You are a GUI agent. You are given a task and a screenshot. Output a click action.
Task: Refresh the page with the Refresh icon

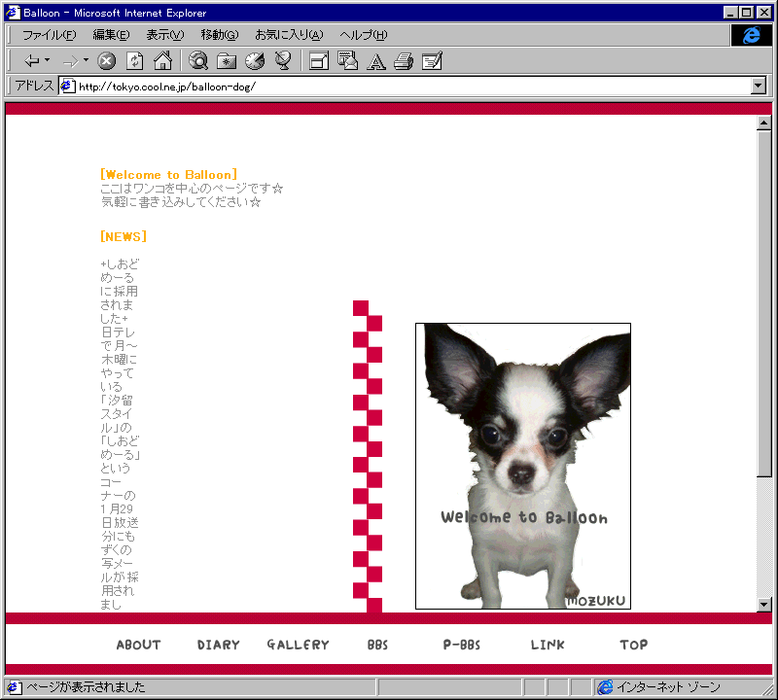click(x=135, y=61)
